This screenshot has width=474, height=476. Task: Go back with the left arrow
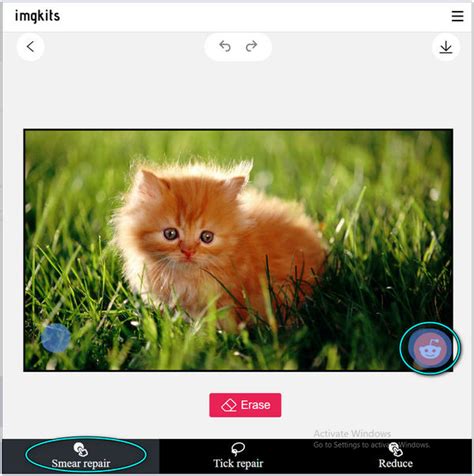(30, 47)
